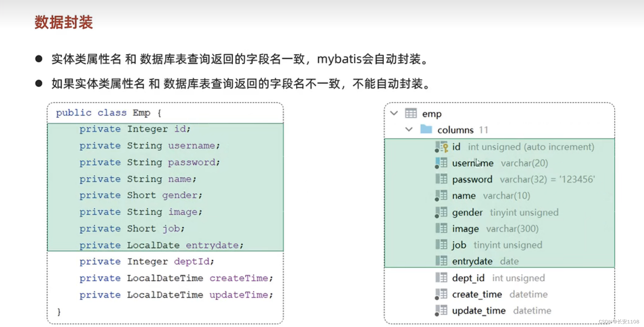Click the image column icon
This screenshot has height=327, width=644.
(441, 228)
